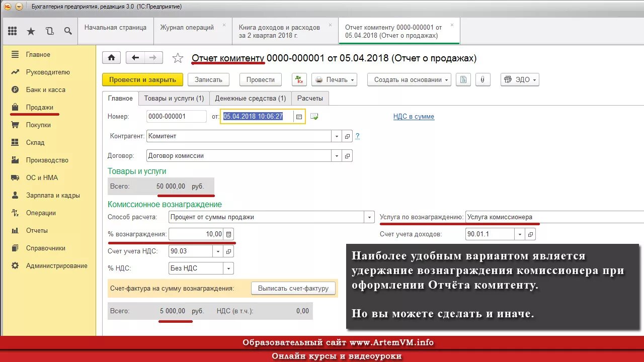The height and width of the screenshot is (362, 644).
Task: Open the sections menu grid icon
Action: tap(13, 31)
